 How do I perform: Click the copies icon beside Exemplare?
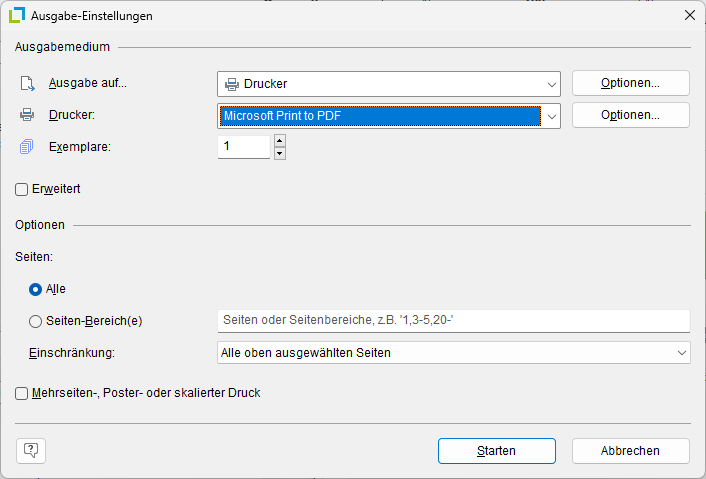click(x=27, y=147)
